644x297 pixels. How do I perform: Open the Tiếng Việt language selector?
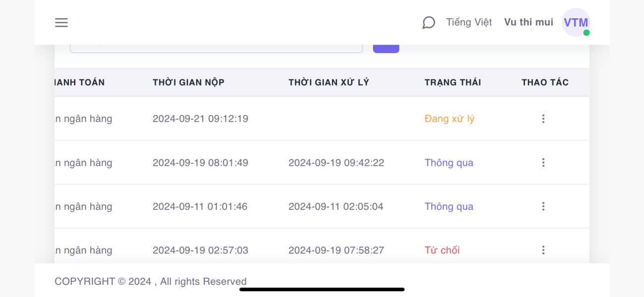point(469,22)
